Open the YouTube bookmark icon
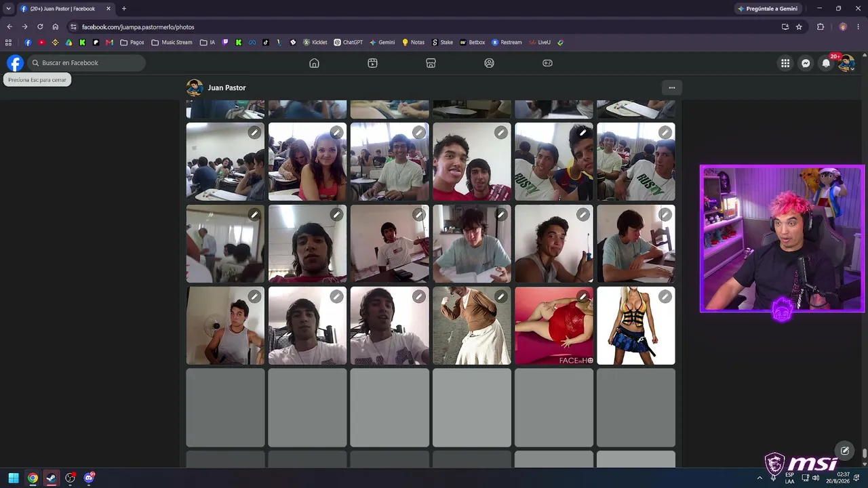Image resolution: width=868 pixels, height=488 pixels. (x=42, y=42)
